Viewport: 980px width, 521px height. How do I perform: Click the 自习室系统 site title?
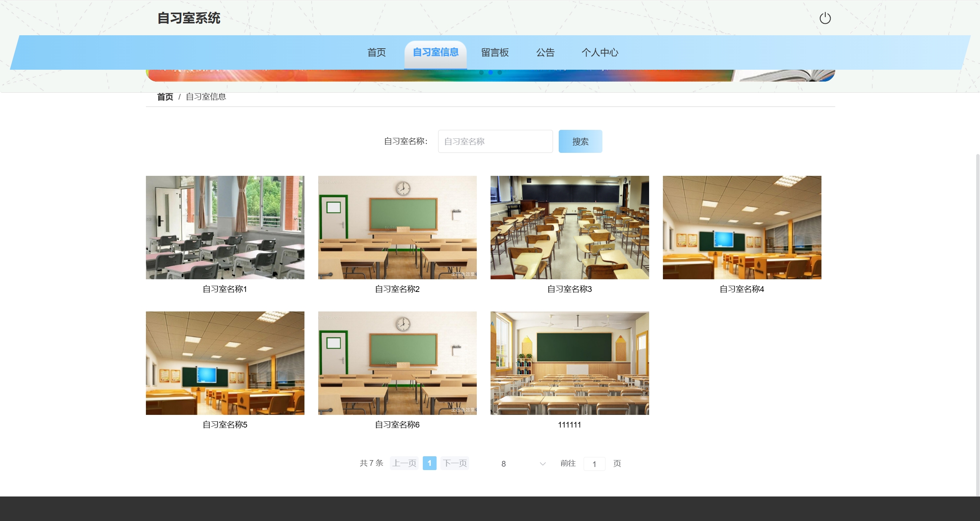click(x=189, y=18)
